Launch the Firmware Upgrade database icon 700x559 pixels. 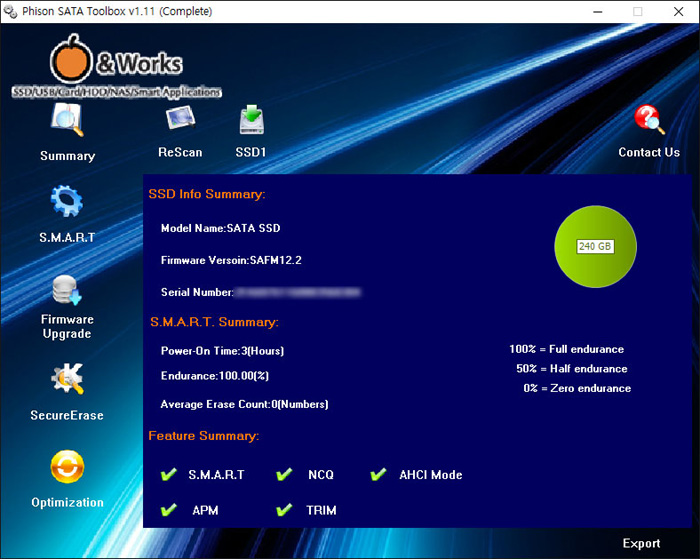click(x=67, y=290)
